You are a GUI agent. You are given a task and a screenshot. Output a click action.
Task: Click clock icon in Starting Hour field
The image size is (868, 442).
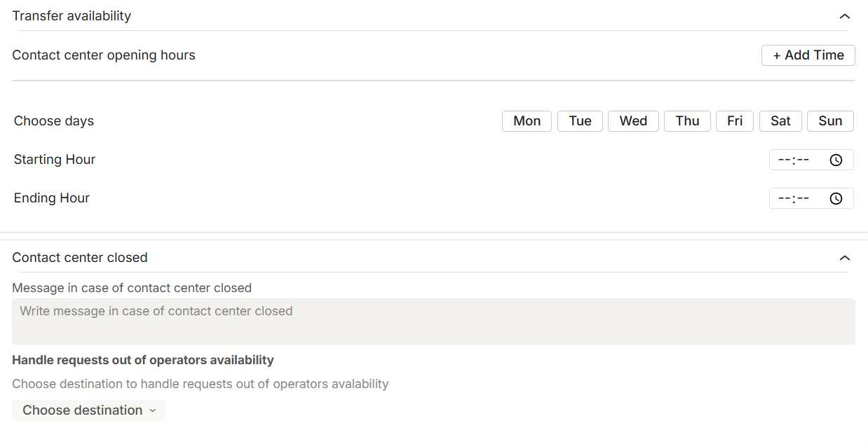point(836,160)
